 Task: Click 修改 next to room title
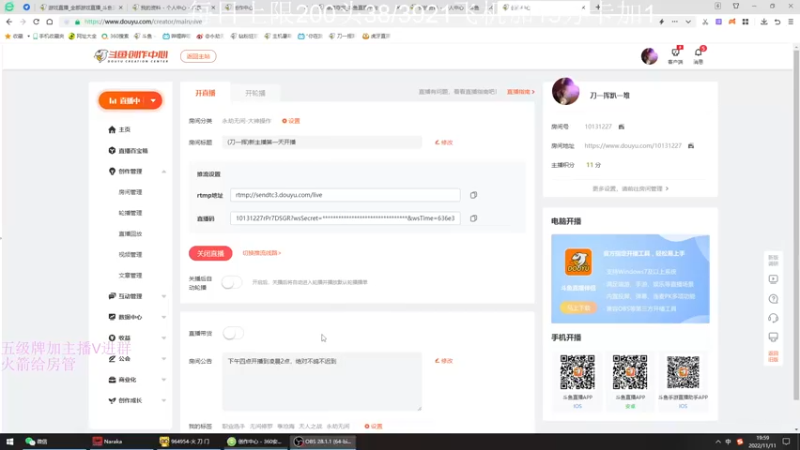click(444, 142)
